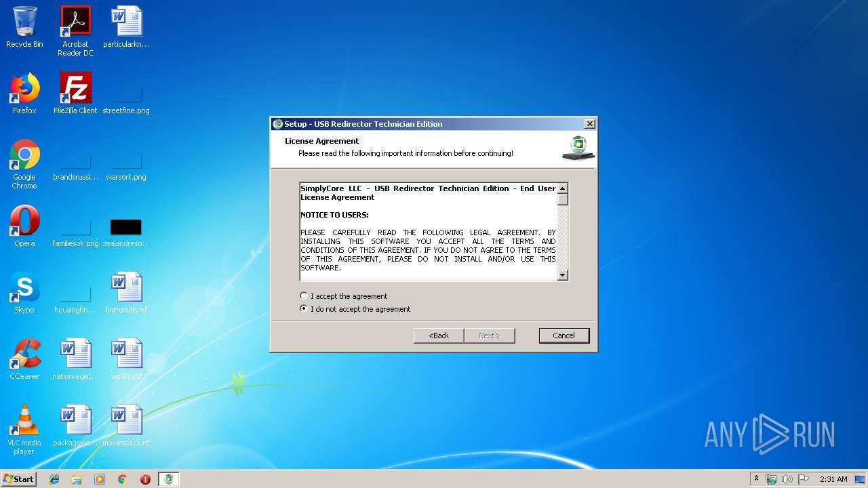Click Opera icon in the taskbar
The width and height of the screenshot is (868, 488).
[x=145, y=479]
